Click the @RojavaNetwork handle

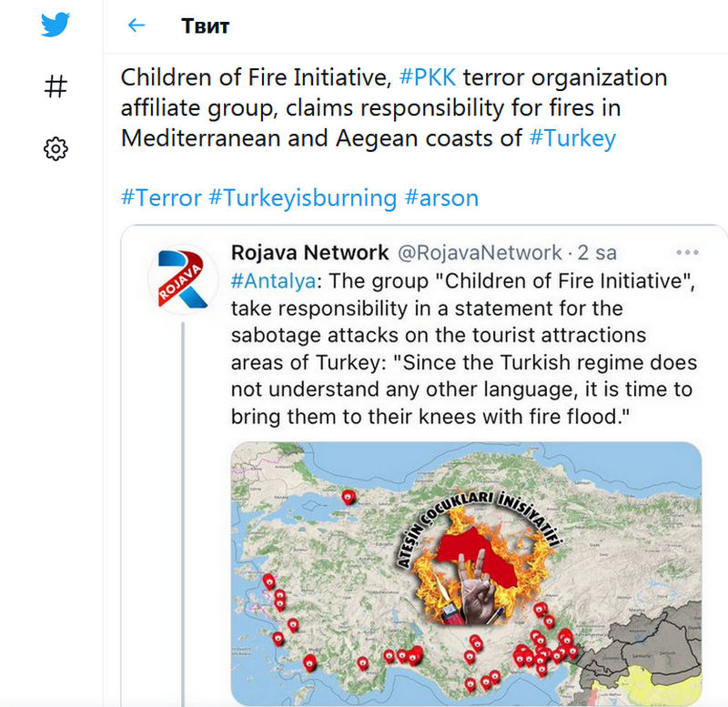(480, 253)
